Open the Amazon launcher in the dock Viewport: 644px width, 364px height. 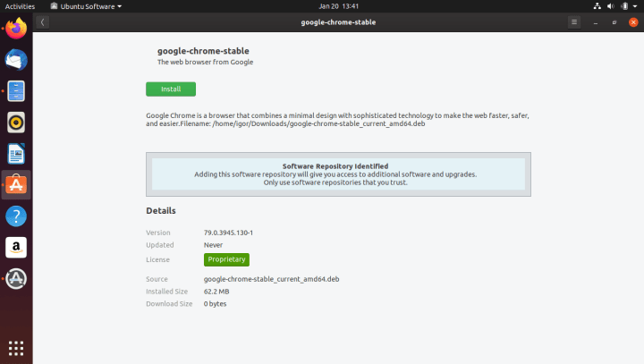[16, 248]
